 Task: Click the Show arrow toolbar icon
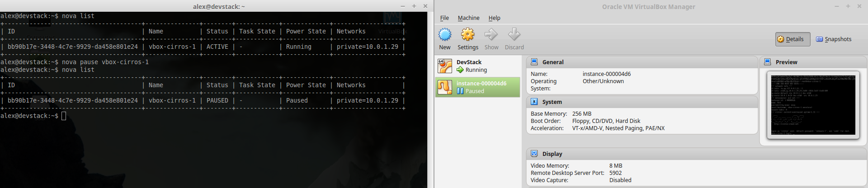click(x=491, y=35)
